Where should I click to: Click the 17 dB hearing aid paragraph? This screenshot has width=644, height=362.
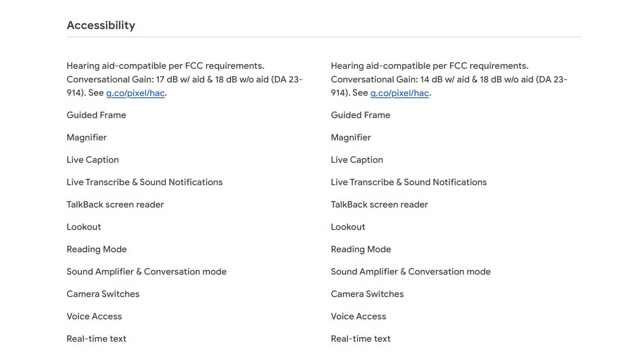point(185,80)
